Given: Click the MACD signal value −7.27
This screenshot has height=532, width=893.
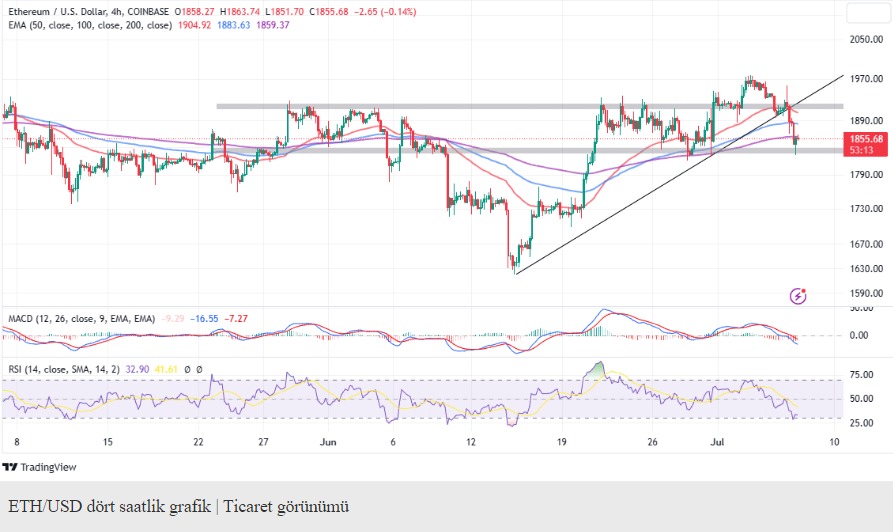Looking at the screenshot, I should click(x=236, y=318).
